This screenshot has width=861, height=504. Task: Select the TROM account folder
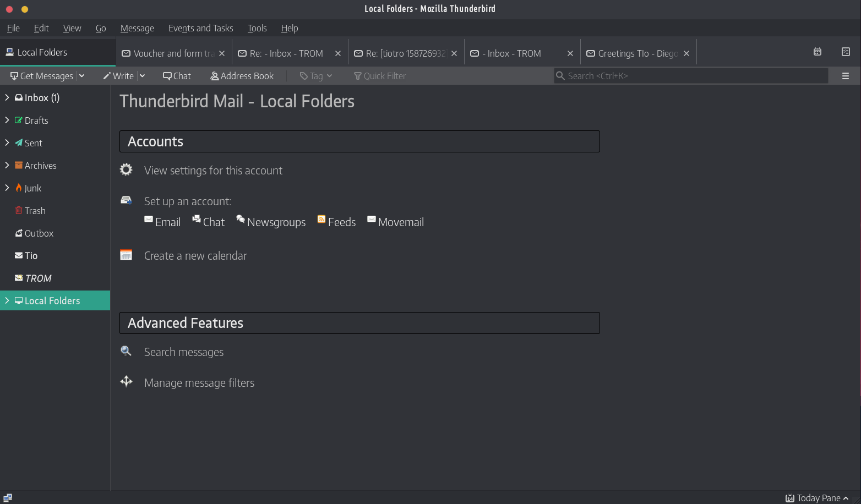tap(55, 278)
